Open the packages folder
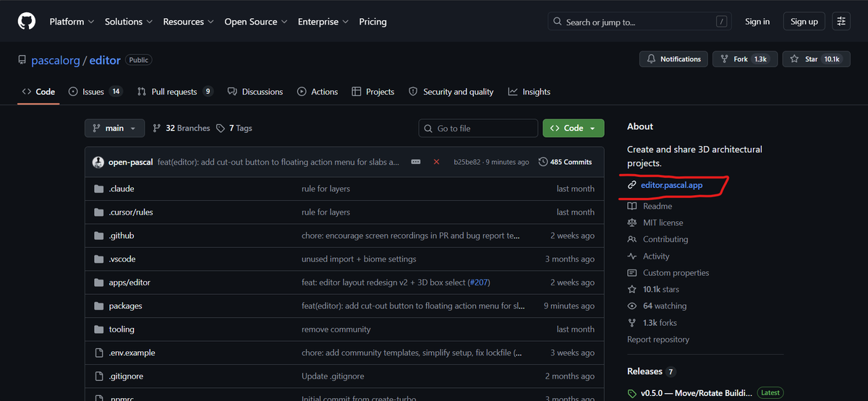The height and width of the screenshot is (401, 868). pyautogui.click(x=126, y=306)
